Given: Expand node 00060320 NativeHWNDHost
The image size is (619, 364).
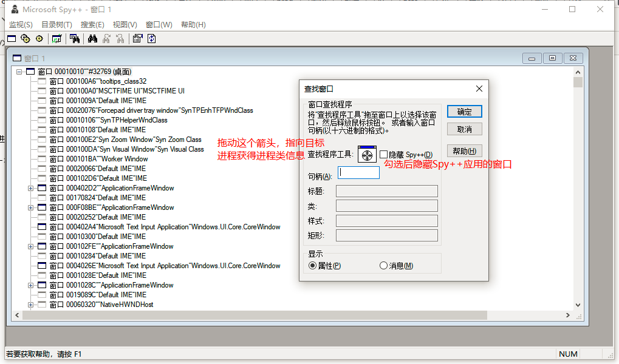Looking at the screenshot, I should [x=30, y=305].
